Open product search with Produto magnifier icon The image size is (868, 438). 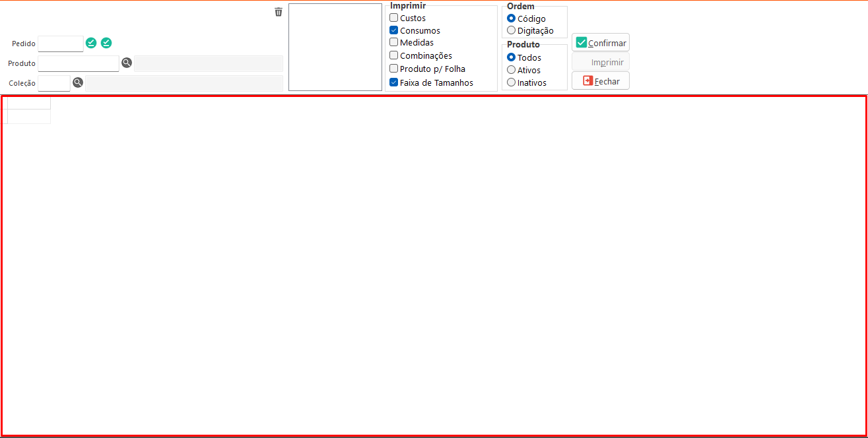coord(127,63)
